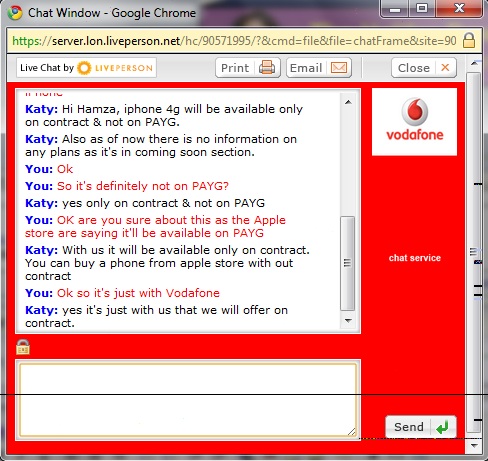Close the live chat session
The height and width of the screenshot is (461, 488).
point(424,68)
